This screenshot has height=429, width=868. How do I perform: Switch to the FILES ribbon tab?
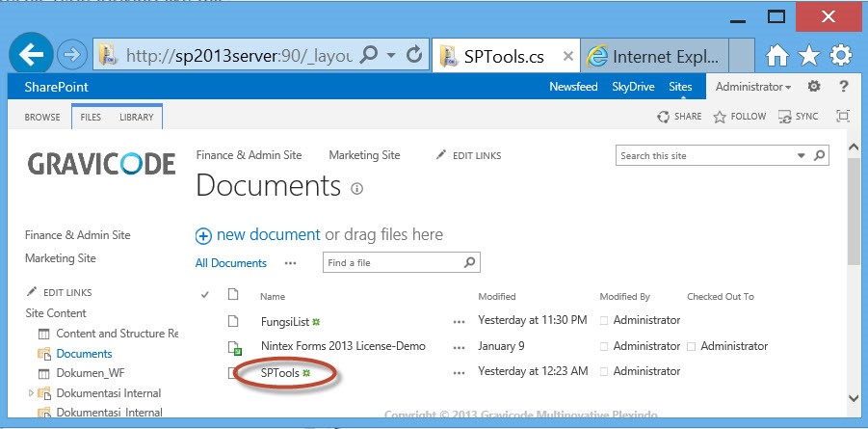click(91, 117)
